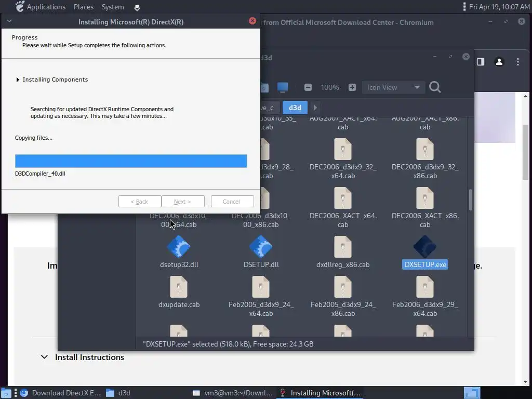532x399 pixels.
Task: Click the path bar forward arrow
Action: pos(315,108)
